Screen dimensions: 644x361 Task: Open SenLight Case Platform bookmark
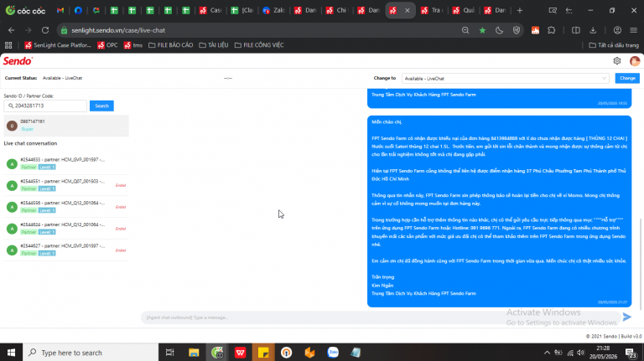tap(58, 45)
